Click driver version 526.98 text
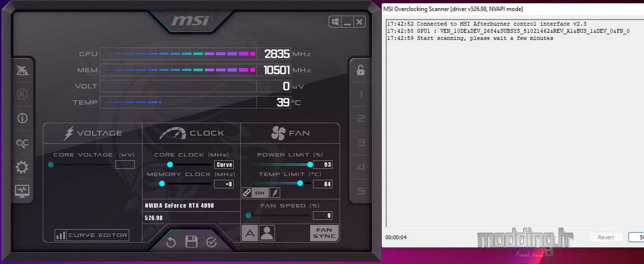Viewport: 644px width, 264px height. [x=153, y=218]
